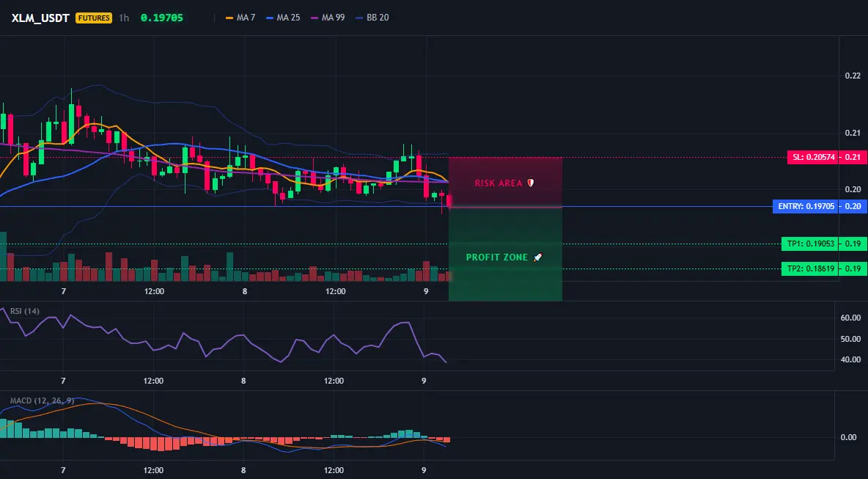Click the MACD (12, 26, 9) indicator label

point(42,401)
